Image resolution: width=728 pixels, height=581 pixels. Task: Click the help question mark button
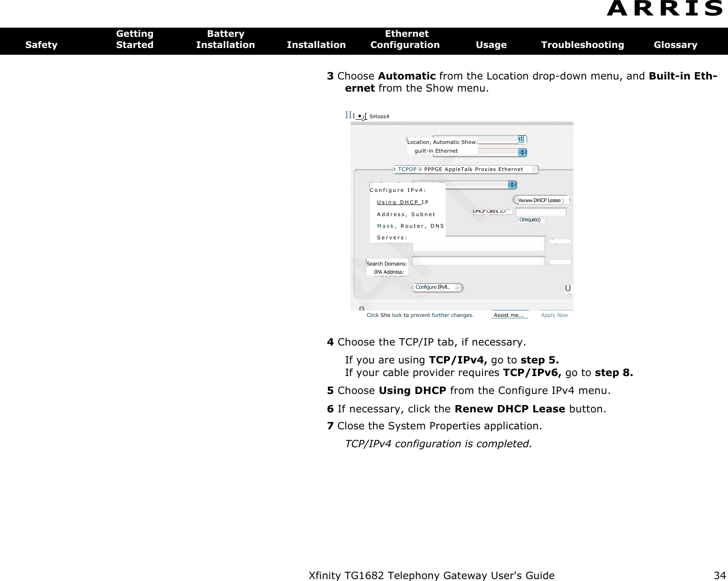[x=568, y=288]
